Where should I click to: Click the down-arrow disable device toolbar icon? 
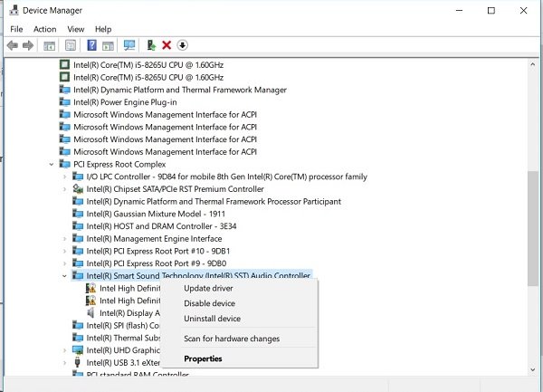click(182, 45)
